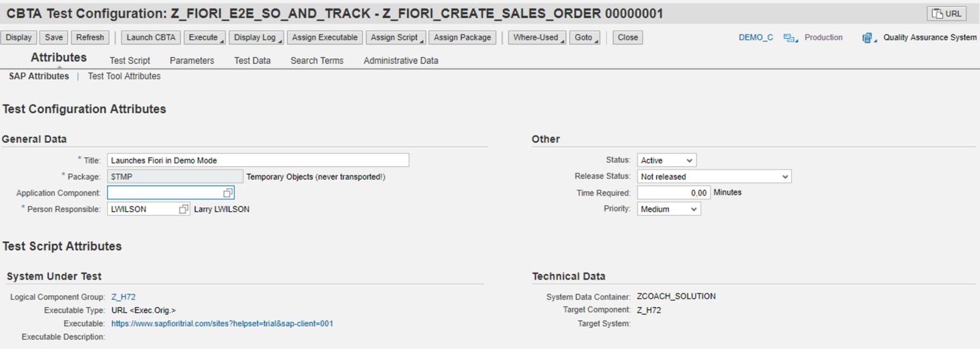Screen dimensions: 980x349
Task: Open value help for Application Component
Action: 227,193
